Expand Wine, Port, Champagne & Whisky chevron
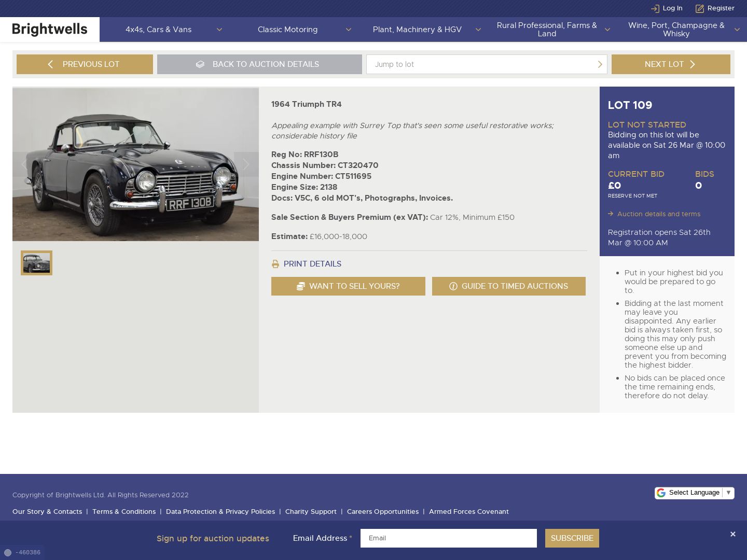747x560 pixels. [737, 30]
